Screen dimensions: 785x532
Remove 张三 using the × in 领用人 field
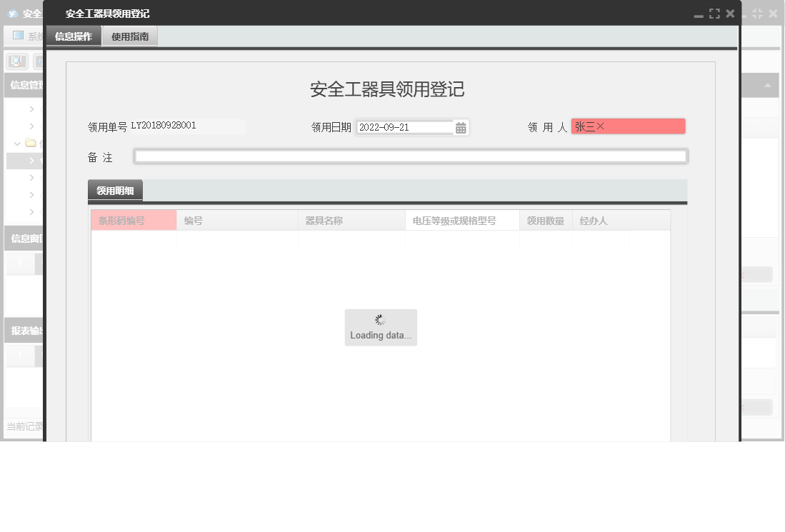(x=599, y=126)
